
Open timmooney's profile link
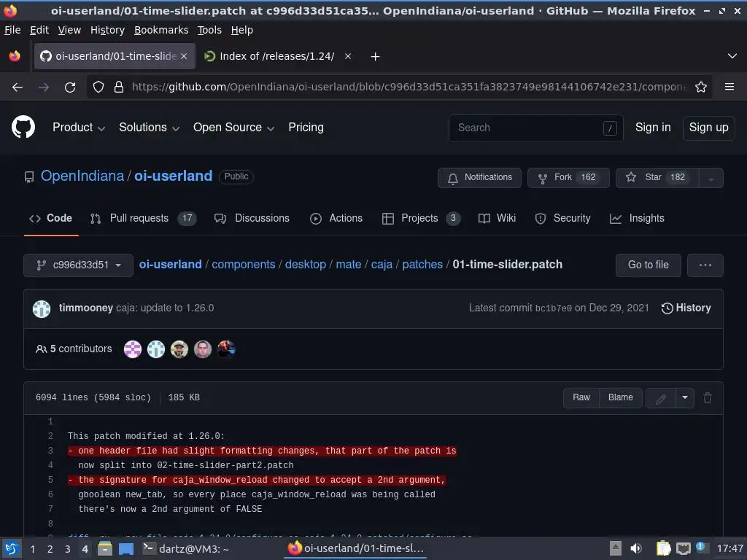coord(86,308)
